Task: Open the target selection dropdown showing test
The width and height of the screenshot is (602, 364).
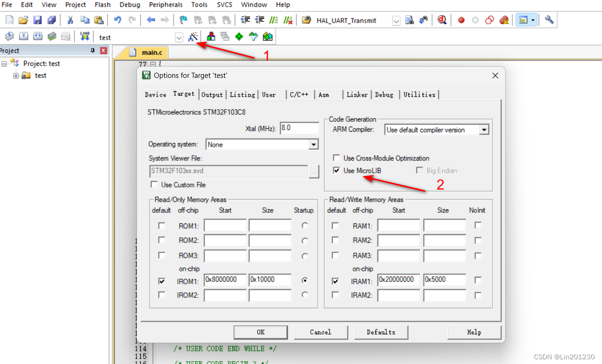Action: click(179, 38)
